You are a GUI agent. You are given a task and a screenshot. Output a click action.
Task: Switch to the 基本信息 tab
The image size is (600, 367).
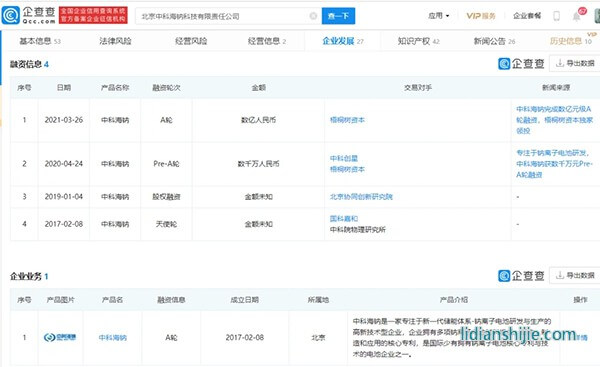click(x=40, y=41)
